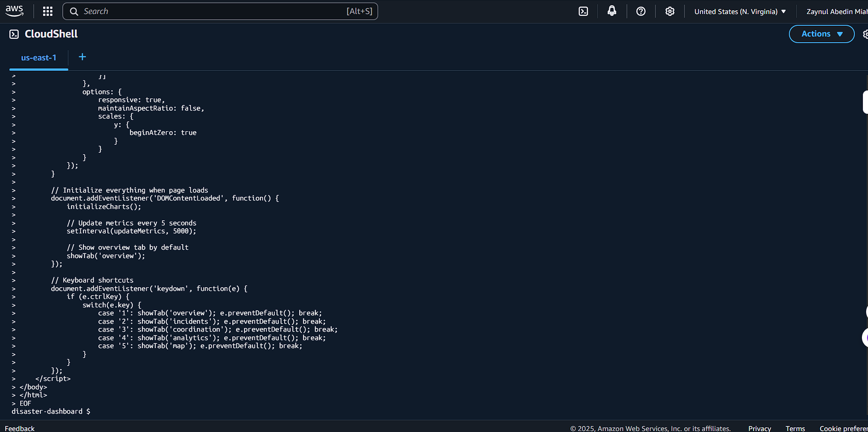
Task: Open the Privacy link
Action: (x=759, y=428)
